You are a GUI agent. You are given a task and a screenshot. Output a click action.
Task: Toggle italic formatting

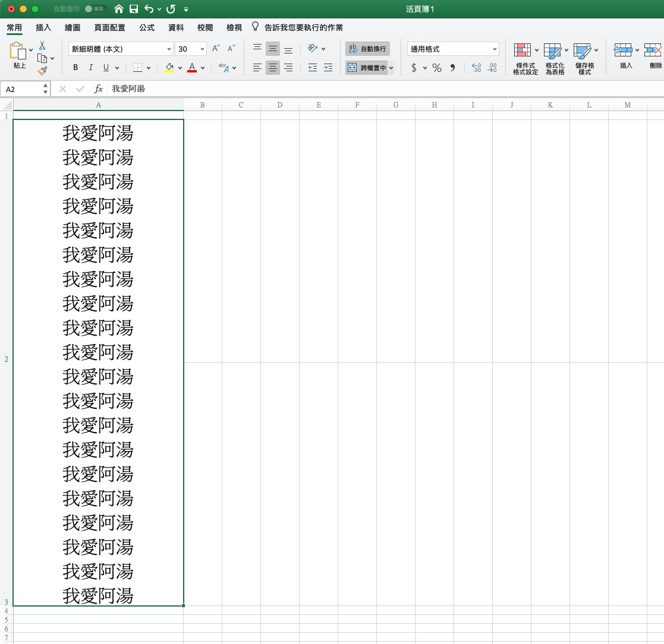(90, 68)
